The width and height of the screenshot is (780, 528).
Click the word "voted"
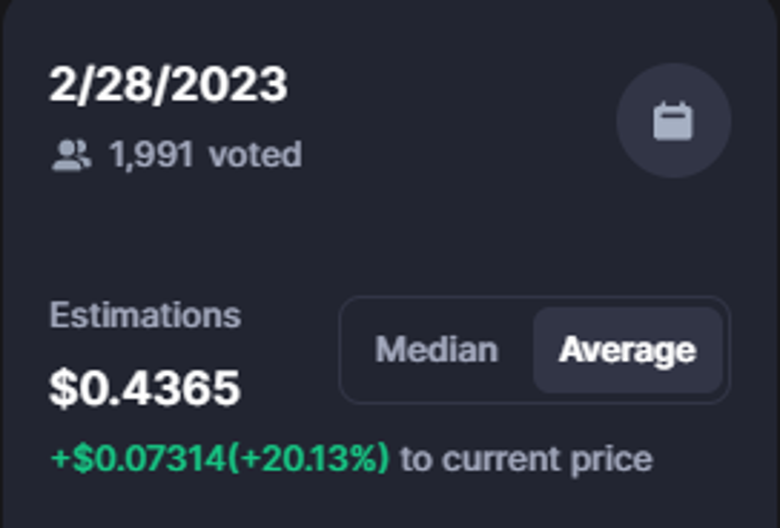click(255, 155)
